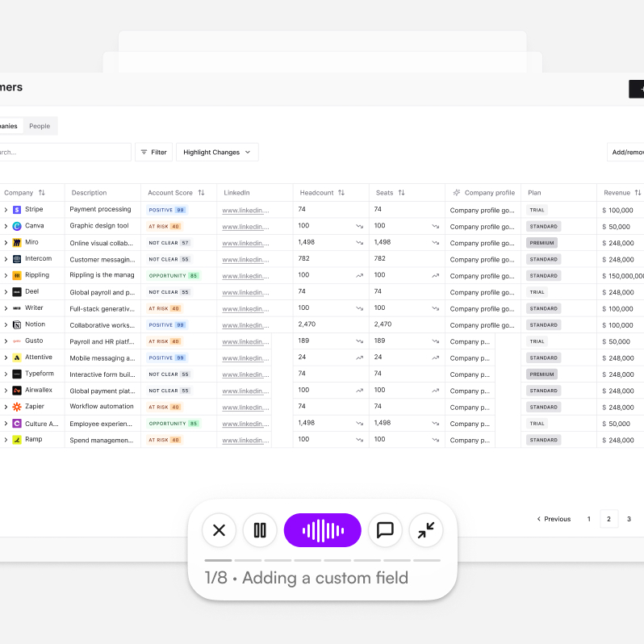Viewport: 644px width, 644px height.
Task: Click the Miro logo icon
Action: coord(17,243)
